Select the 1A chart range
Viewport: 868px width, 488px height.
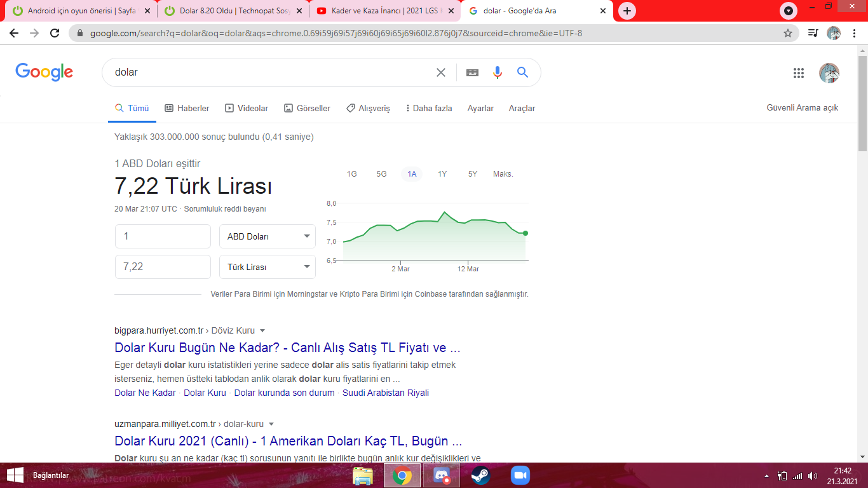click(412, 174)
